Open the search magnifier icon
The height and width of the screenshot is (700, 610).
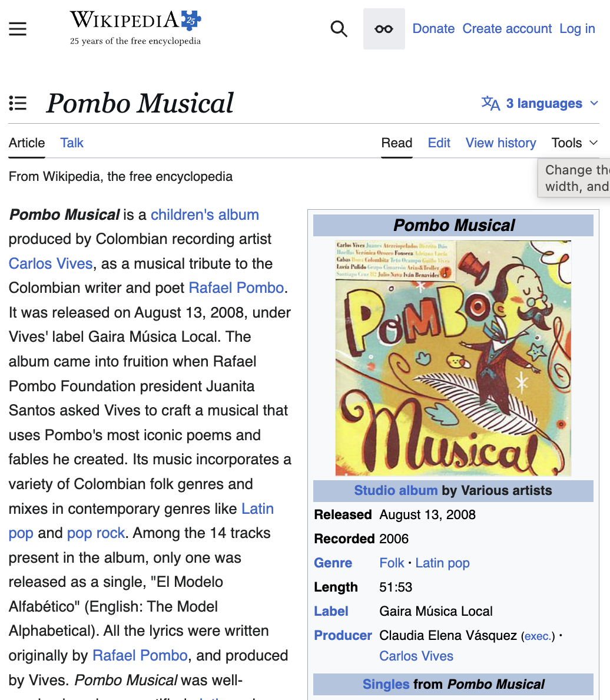tap(339, 29)
